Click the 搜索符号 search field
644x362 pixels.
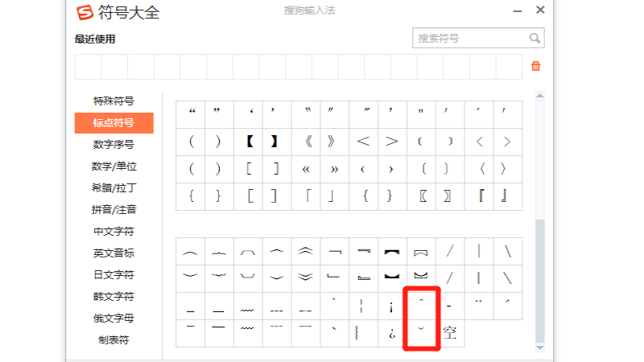point(469,38)
